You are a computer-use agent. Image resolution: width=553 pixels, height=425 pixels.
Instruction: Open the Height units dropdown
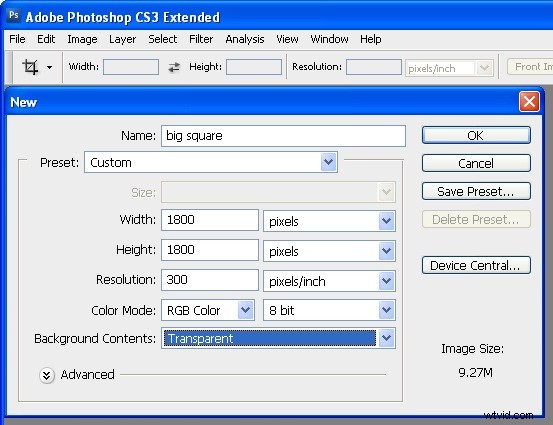click(329, 251)
